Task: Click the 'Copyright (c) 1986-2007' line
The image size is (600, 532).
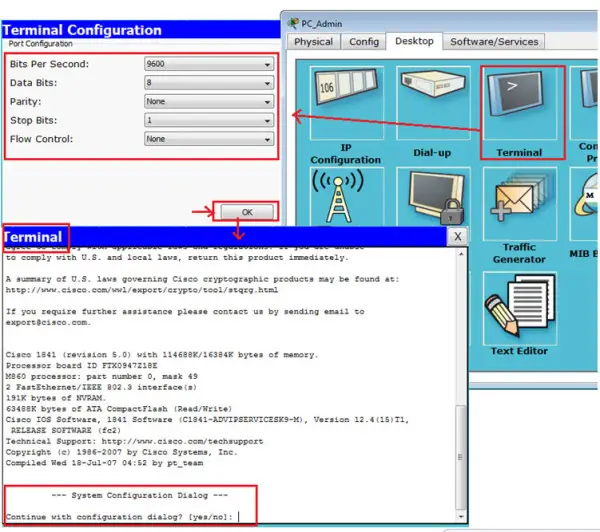Action: [122, 452]
